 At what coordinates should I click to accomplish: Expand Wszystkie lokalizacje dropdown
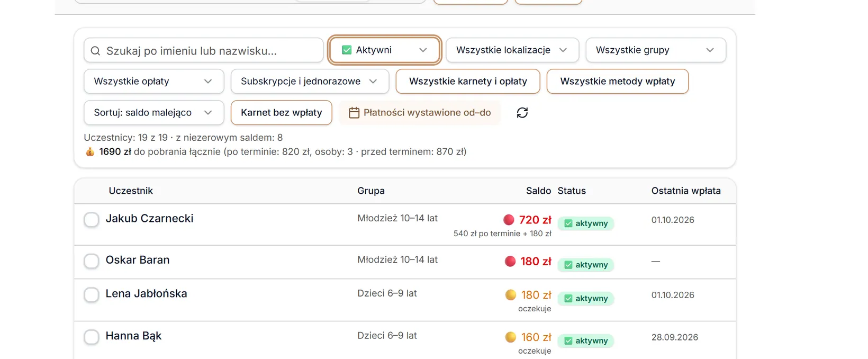point(512,50)
